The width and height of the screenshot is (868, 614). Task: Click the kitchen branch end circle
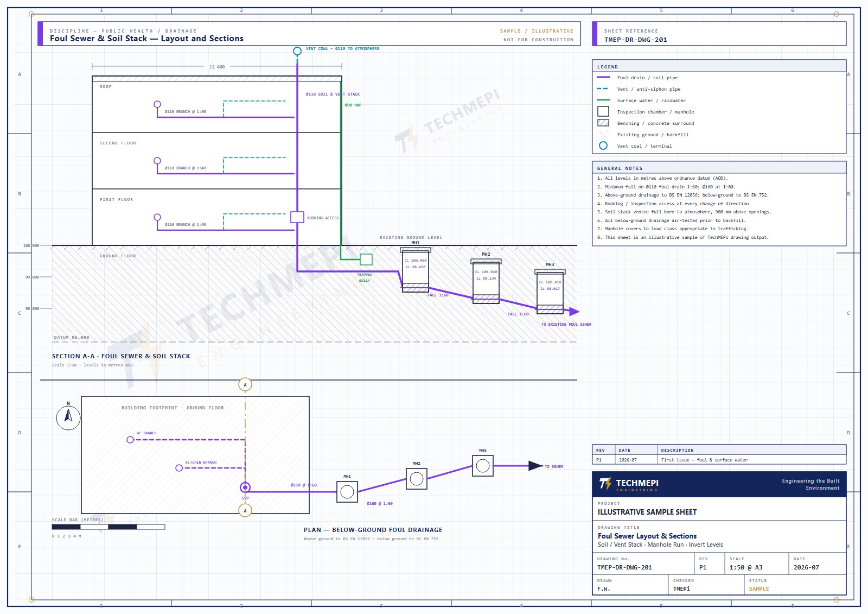[179, 468]
